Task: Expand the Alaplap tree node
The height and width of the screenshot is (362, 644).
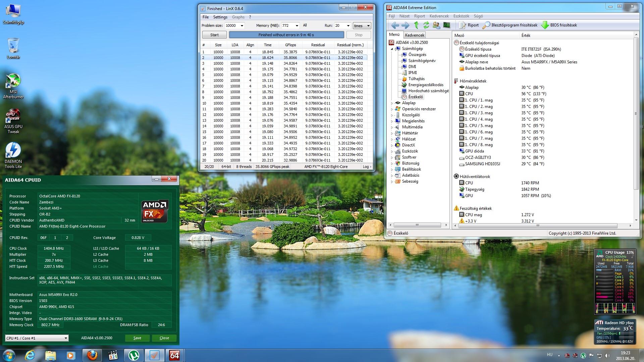Action: pos(392,103)
